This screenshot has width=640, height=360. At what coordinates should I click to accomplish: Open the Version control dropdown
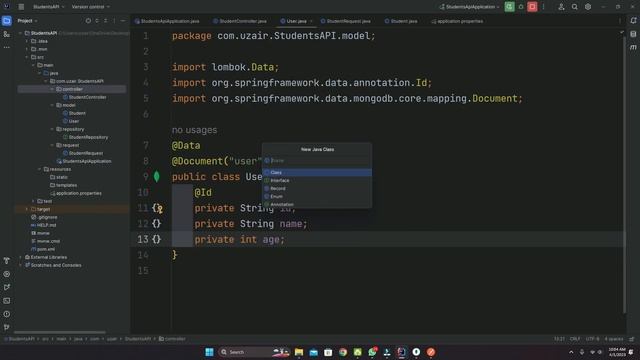coord(91,7)
